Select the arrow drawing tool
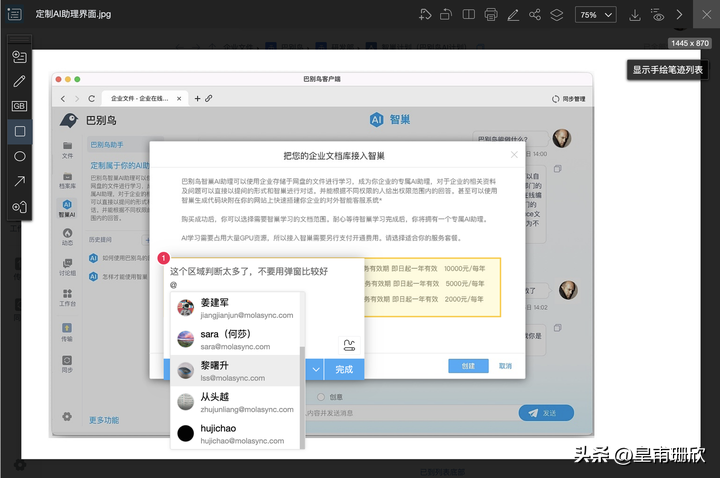Image resolution: width=720 pixels, height=478 pixels. pos(19,181)
